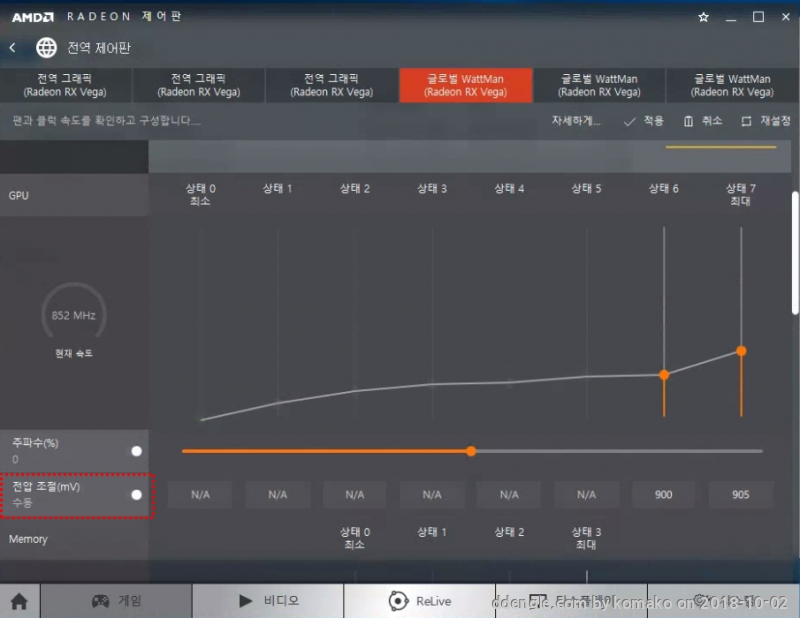The image size is (800, 618).
Task: Open second 전역 그래픽 (Radeon RX Vega) tab
Action: tap(198, 85)
